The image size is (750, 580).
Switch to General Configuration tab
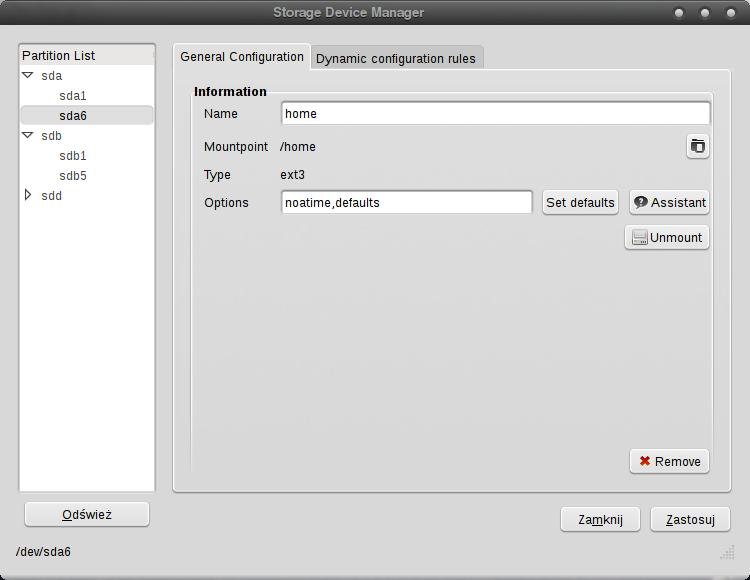pyautogui.click(x=242, y=57)
